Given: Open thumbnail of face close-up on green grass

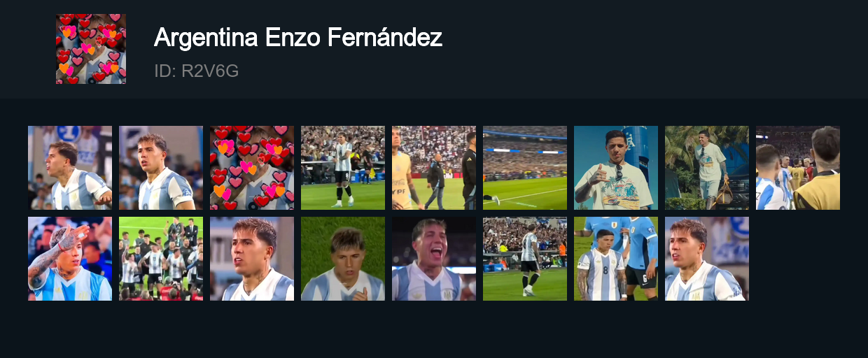Looking at the screenshot, I should 343,259.
